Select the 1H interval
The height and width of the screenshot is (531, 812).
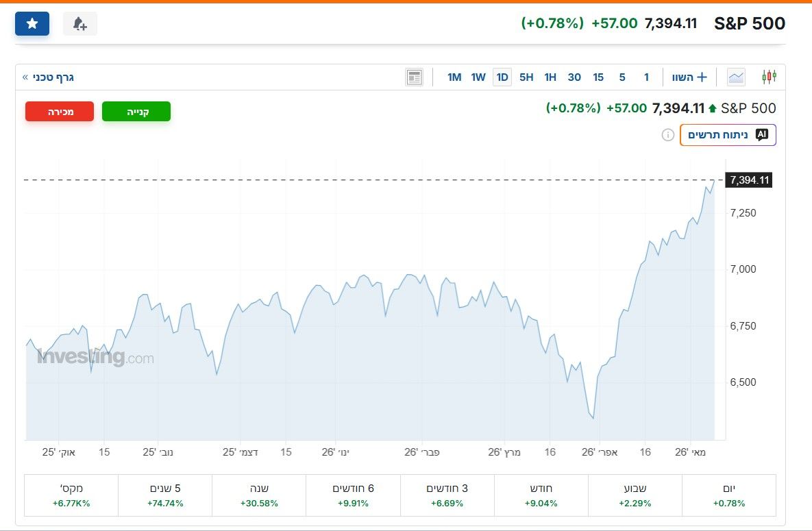550,77
